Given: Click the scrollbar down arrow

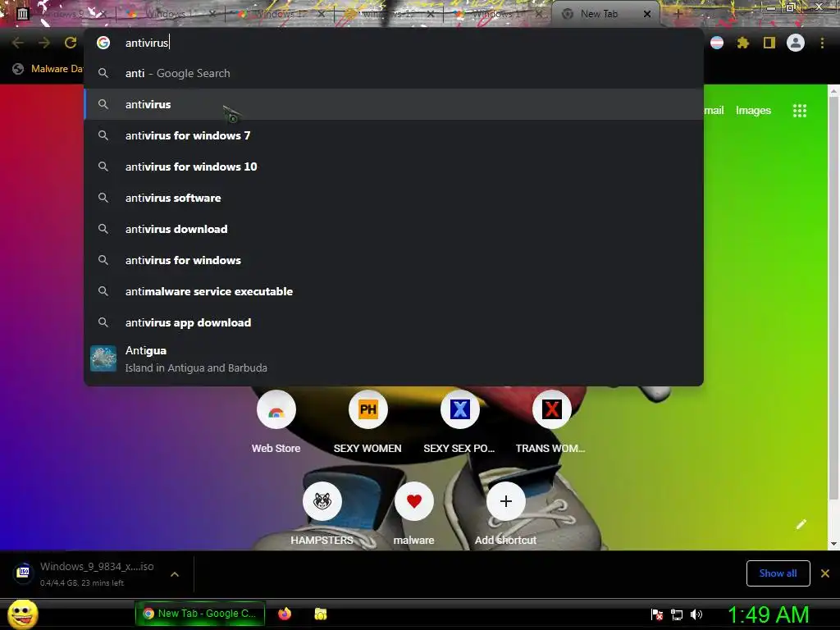Looking at the screenshot, I should [833, 545].
